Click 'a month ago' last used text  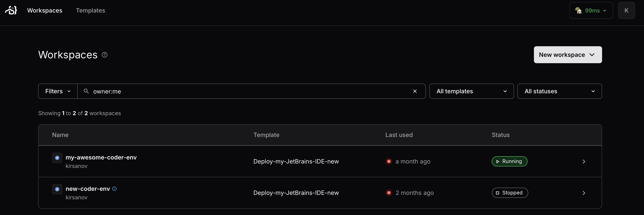413,161
